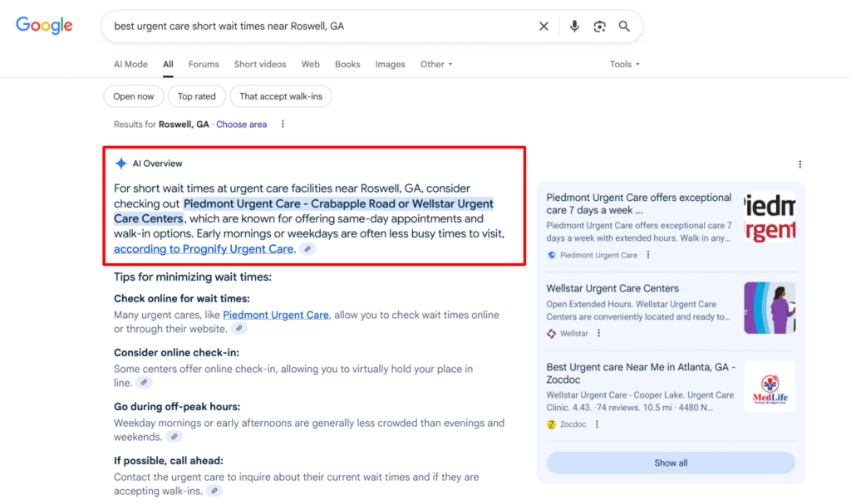Click the Wellstar source favicon
851x504 pixels.
pos(552,334)
